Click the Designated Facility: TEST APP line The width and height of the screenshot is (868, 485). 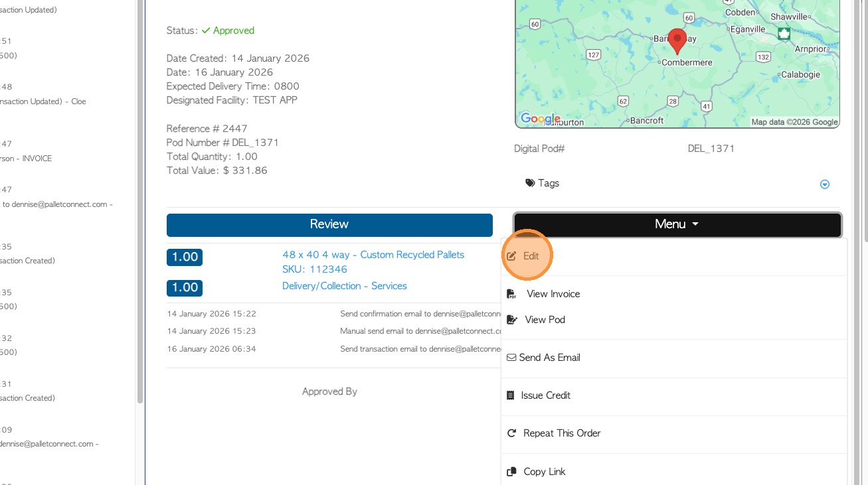(x=232, y=100)
